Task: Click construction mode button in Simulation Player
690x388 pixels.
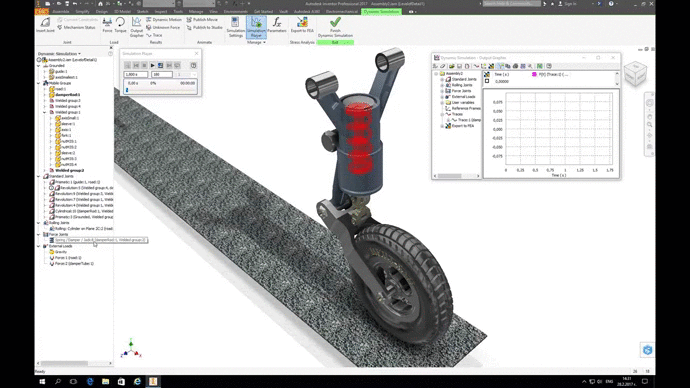Action: click(x=128, y=65)
